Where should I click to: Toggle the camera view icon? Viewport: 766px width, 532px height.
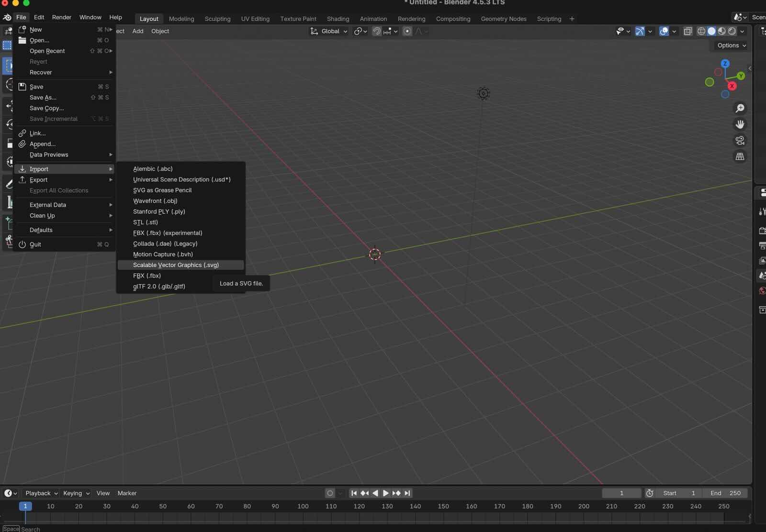click(x=740, y=141)
